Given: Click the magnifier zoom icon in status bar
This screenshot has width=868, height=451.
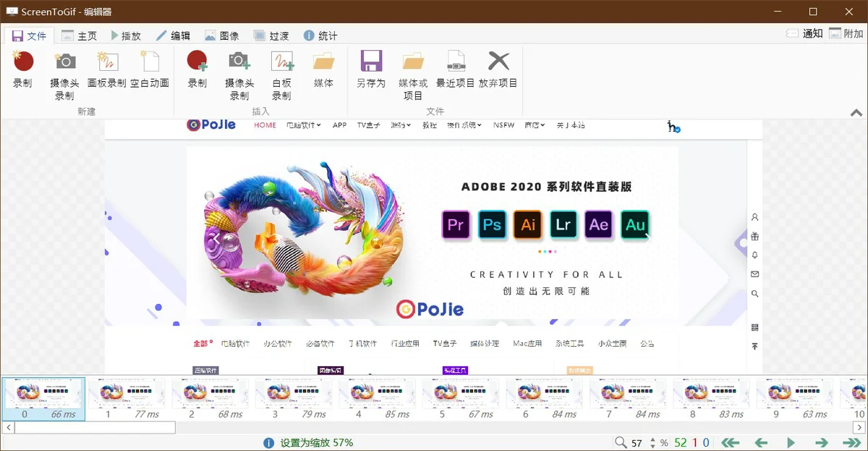Looking at the screenshot, I should coord(621,442).
